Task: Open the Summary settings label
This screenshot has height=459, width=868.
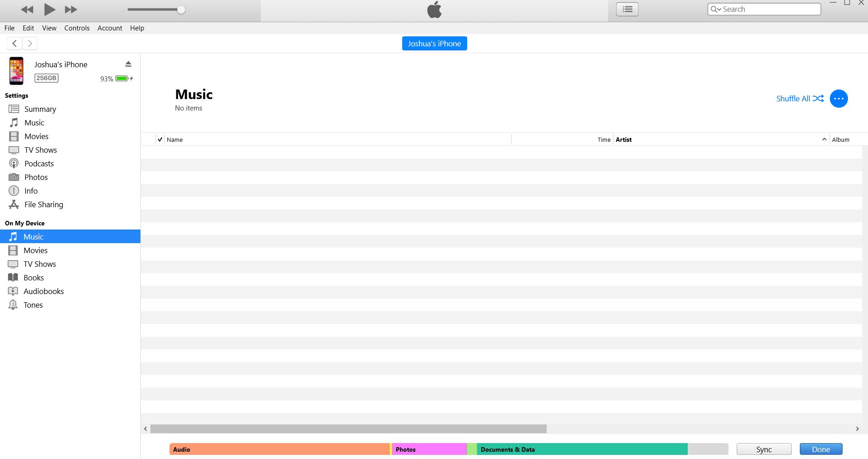Action: [40, 109]
